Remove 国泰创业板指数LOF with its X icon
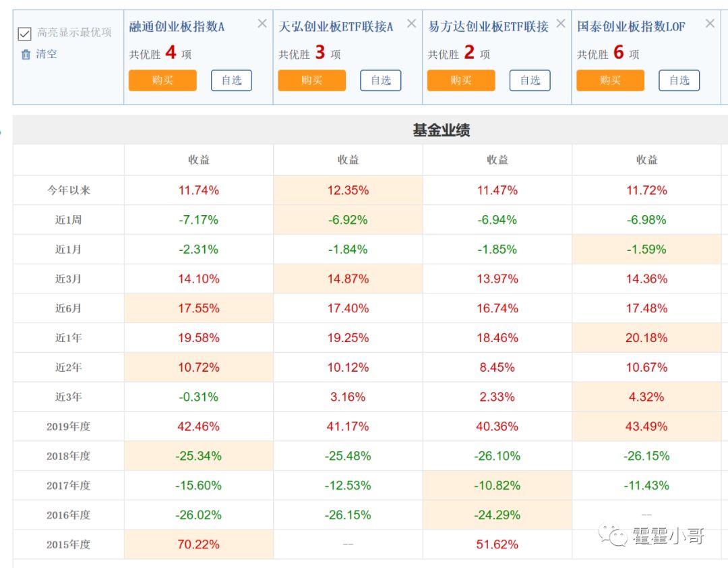The image size is (728, 568). 710,24
